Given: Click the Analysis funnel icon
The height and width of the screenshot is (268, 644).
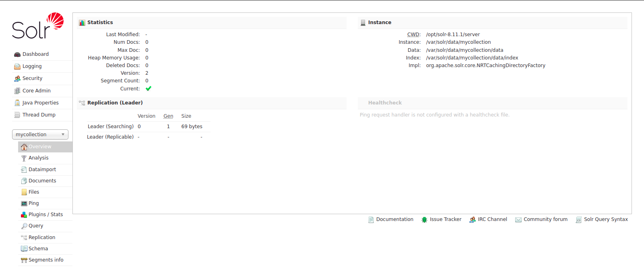Looking at the screenshot, I should coord(24,158).
